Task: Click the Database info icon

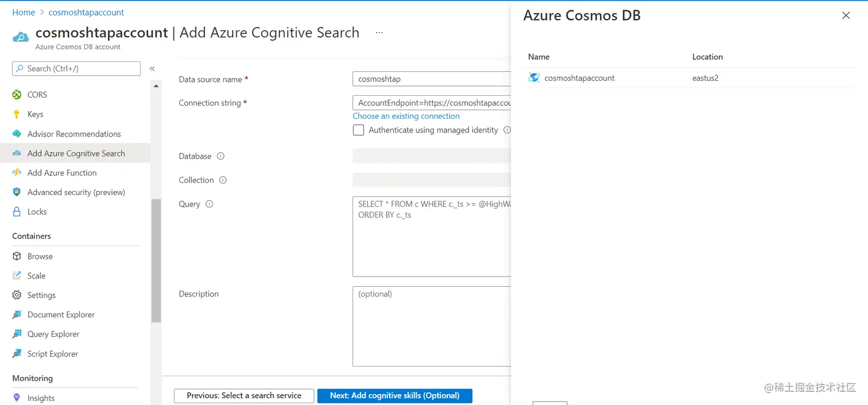Action: [x=220, y=156]
